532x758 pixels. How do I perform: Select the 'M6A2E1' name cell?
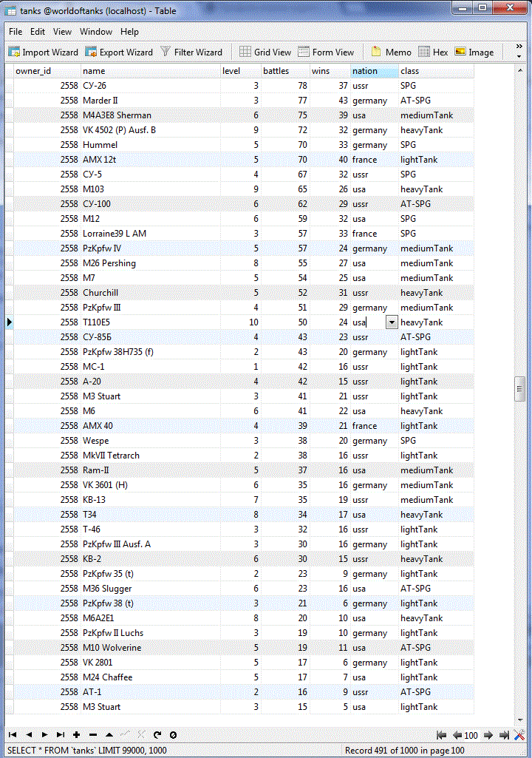pos(150,617)
